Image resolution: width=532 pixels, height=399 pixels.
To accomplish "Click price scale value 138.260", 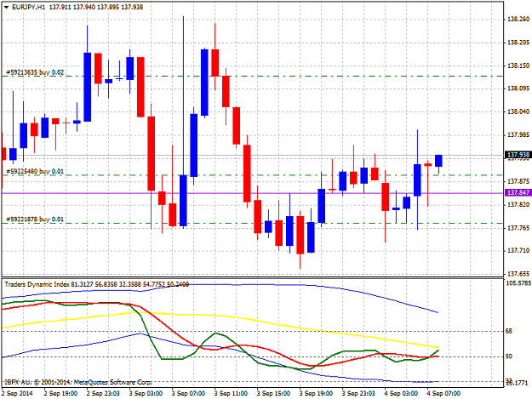I will tap(518, 20).
